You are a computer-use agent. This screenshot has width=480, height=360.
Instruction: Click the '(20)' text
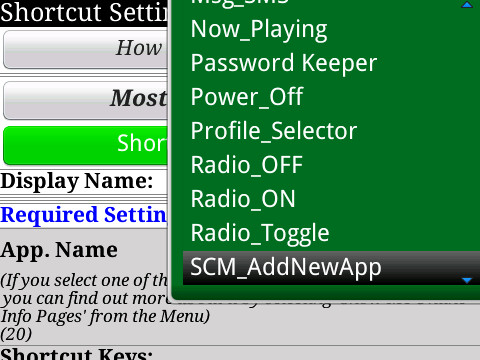pyautogui.click(x=16, y=334)
